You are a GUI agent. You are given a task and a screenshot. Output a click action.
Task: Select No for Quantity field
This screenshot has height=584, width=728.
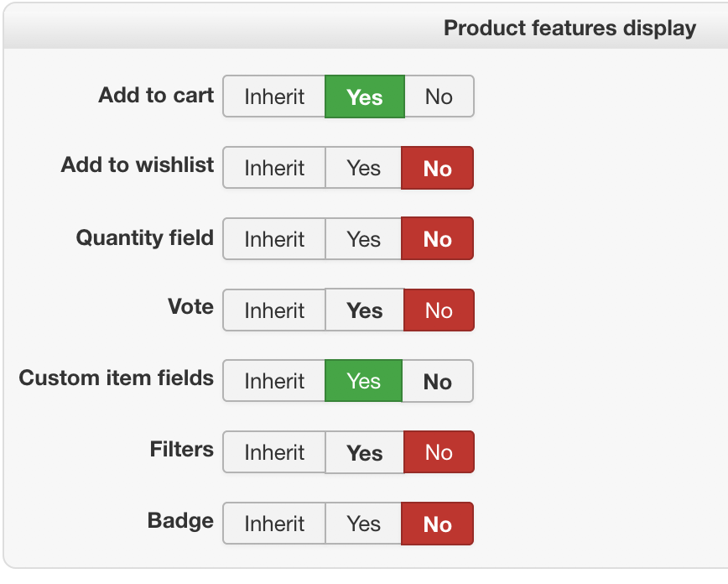point(437,239)
